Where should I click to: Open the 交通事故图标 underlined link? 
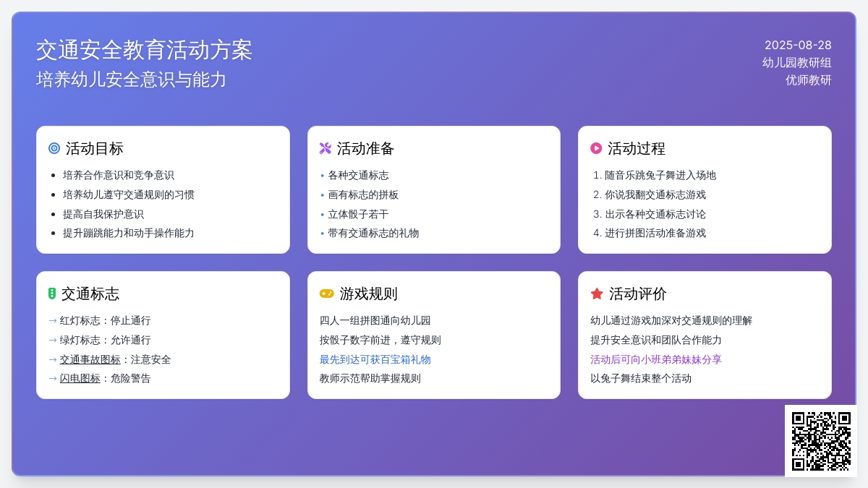pyautogui.click(x=90, y=359)
